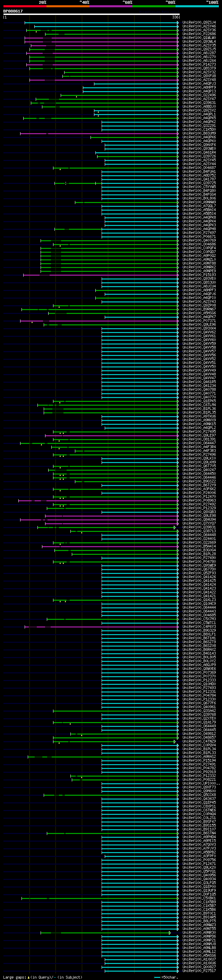Screen dimensions: 222x980
Task: Click the green ~80% identity legend segment
Action: click(x=154, y=6)
